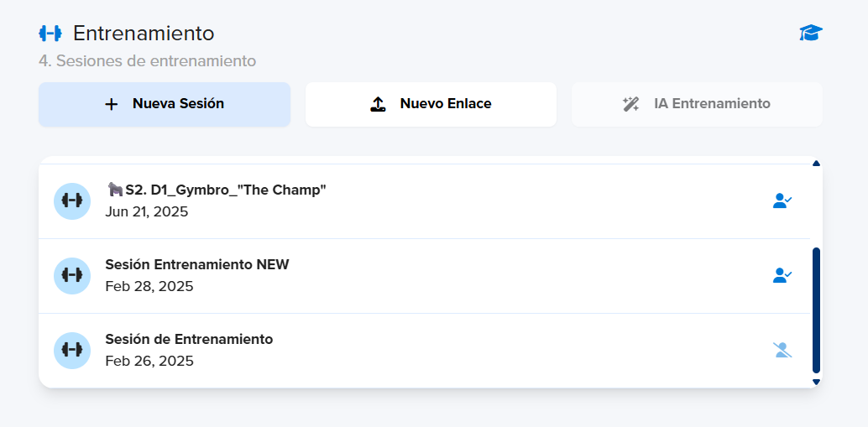Enable user assignment for Sesión de Entrenamiento
Image resolution: width=868 pixels, height=427 pixels.
[782, 350]
